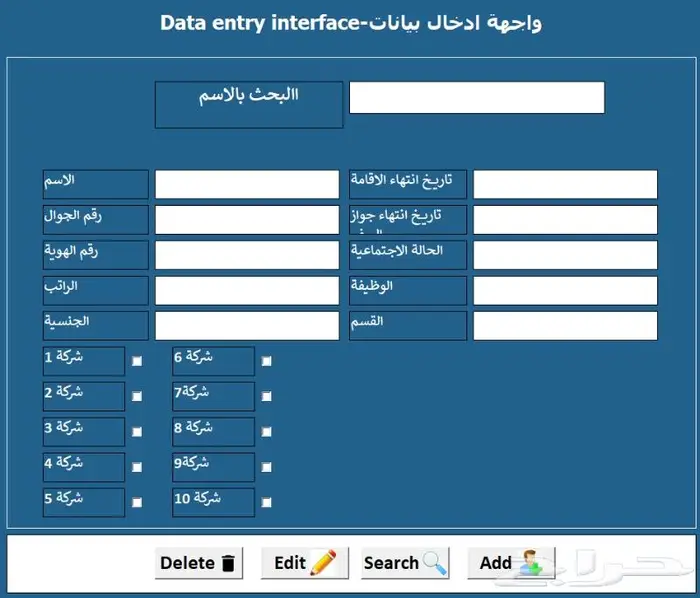Enable the شركة 1 checkbox
Image resolution: width=700 pixels, height=598 pixels.
coord(137,362)
